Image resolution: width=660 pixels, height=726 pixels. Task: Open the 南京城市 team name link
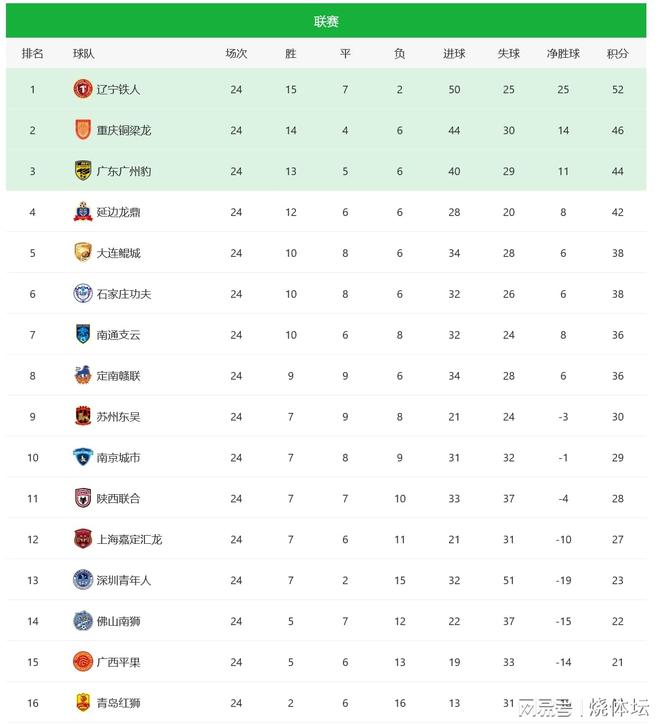[118, 458]
